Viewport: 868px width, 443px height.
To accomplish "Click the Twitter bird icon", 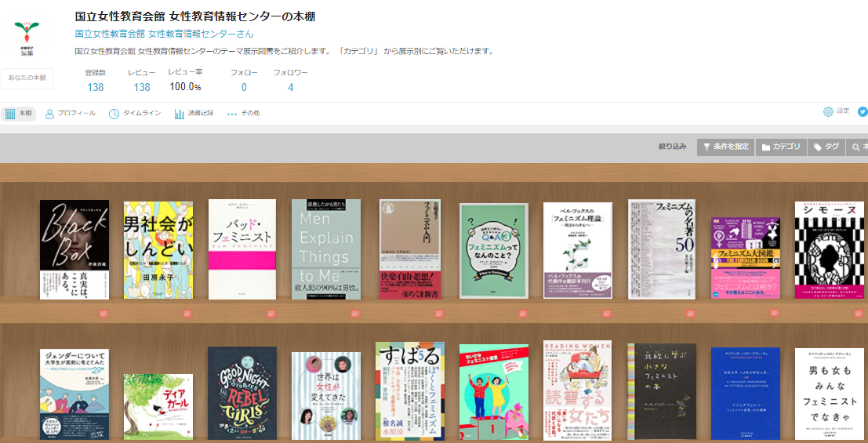I will click(x=863, y=111).
